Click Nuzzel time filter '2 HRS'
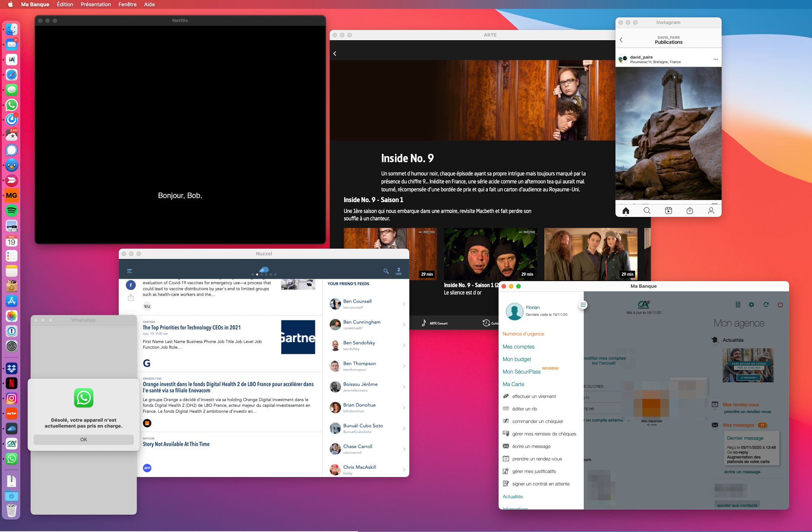The width and height of the screenshot is (812, 532). [399, 272]
